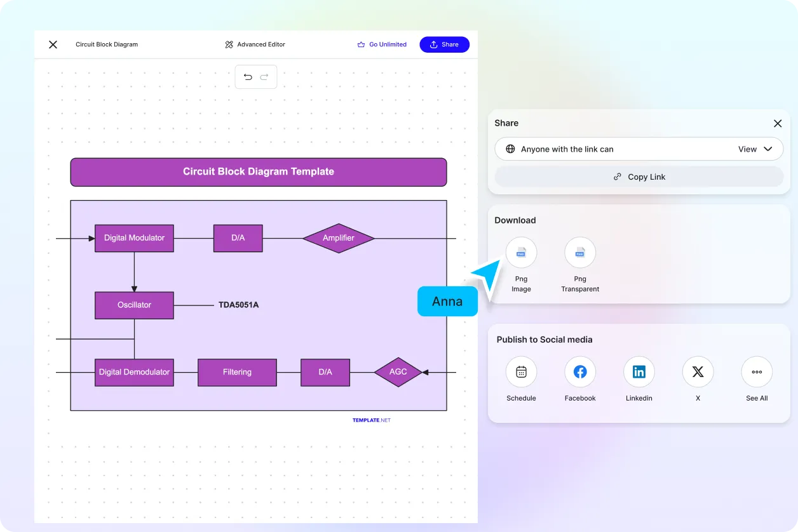This screenshot has width=798, height=532.
Task: Click the redo arrow icon
Action: (x=264, y=77)
